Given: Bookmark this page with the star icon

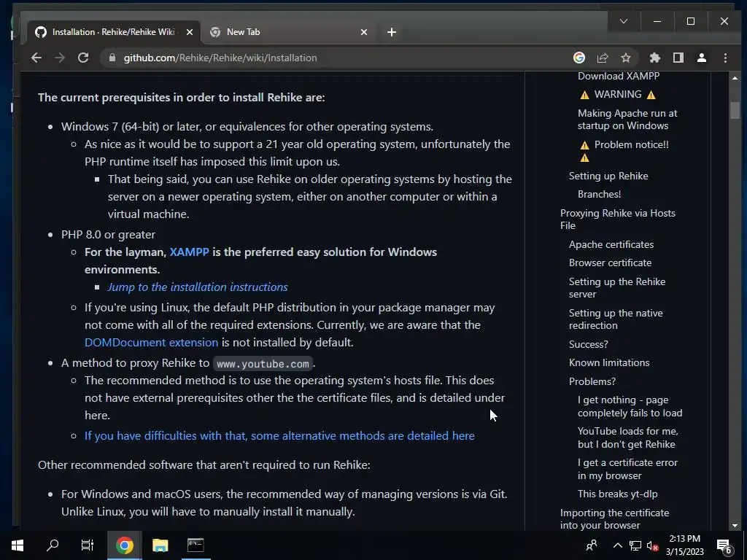Looking at the screenshot, I should (625, 58).
